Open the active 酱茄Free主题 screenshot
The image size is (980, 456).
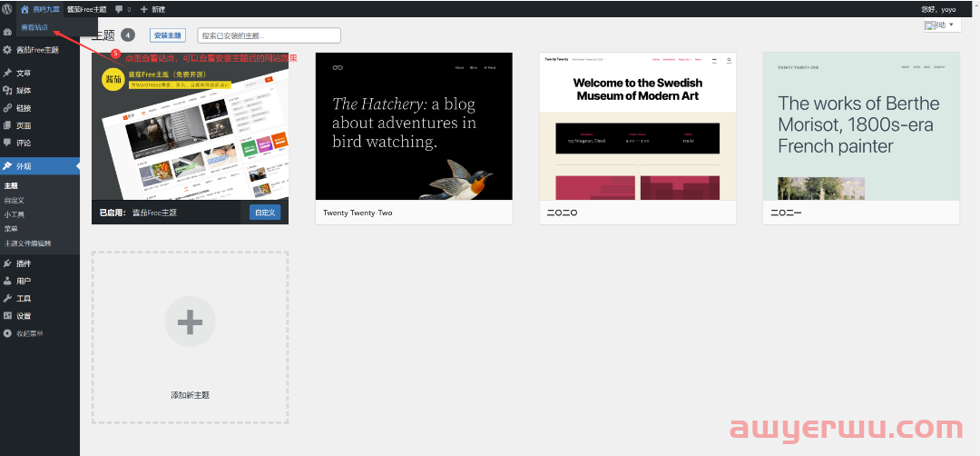tap(190, 125)
